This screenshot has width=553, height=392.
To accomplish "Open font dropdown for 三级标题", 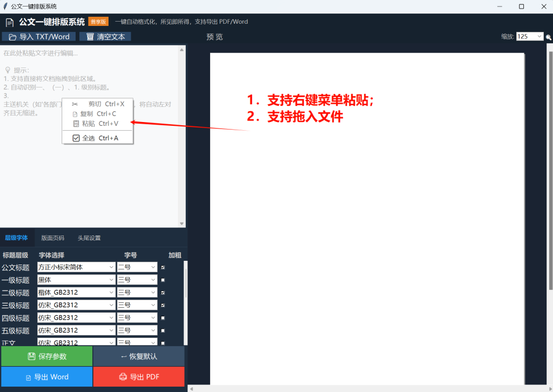I will pyautogui.click(x=76, y=305).
